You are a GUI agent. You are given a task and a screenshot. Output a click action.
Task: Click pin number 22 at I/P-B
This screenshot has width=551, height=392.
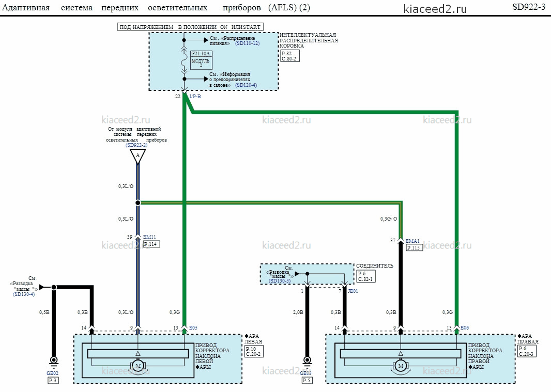coord(178,96)
